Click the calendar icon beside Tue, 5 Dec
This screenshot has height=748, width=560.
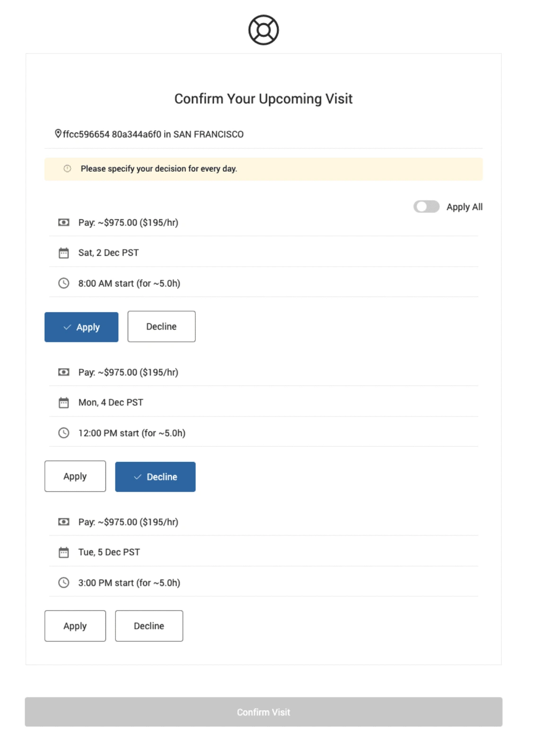tap(64, 552)
